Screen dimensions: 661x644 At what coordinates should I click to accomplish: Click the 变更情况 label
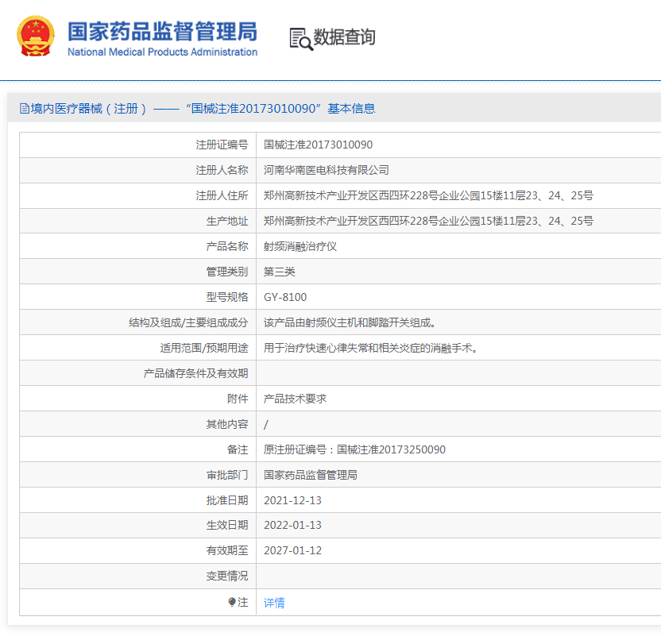pos(226,576)
